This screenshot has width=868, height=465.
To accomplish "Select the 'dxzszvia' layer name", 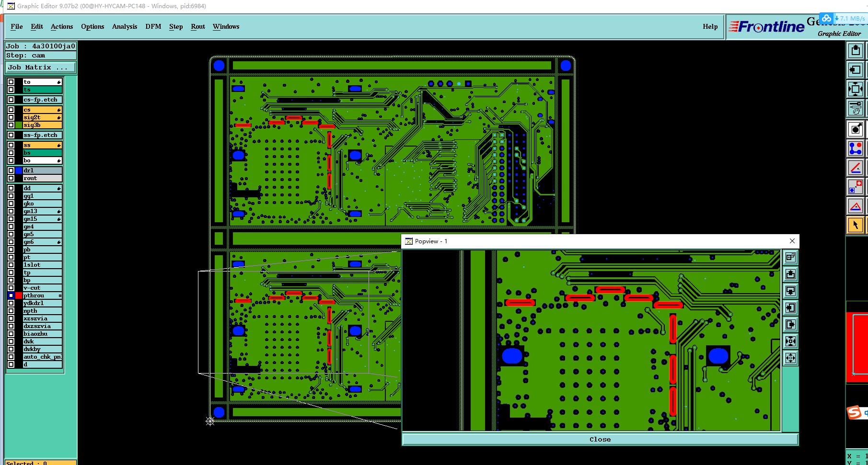I will point(43,326).
